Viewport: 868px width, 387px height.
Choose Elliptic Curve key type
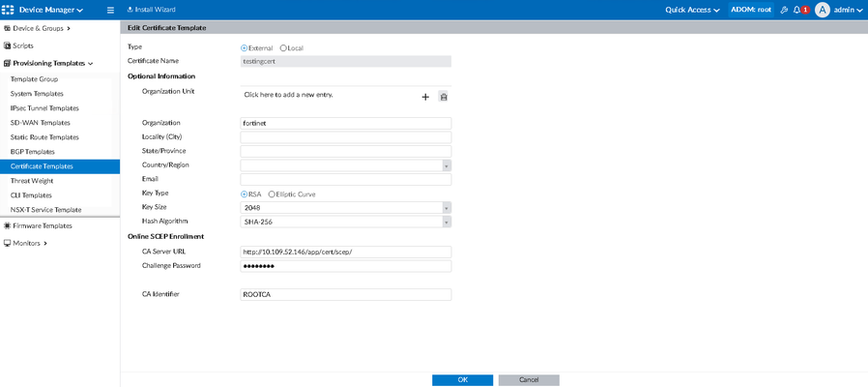click(x=272, y=194)
